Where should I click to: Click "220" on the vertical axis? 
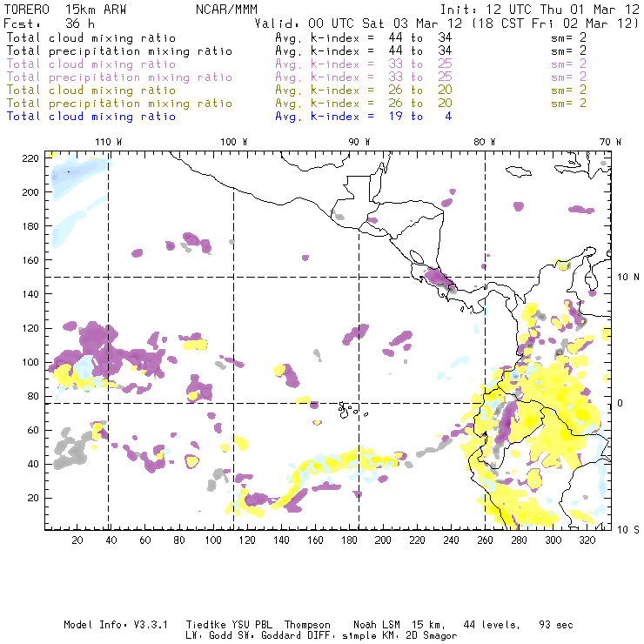tap(30, 158)
